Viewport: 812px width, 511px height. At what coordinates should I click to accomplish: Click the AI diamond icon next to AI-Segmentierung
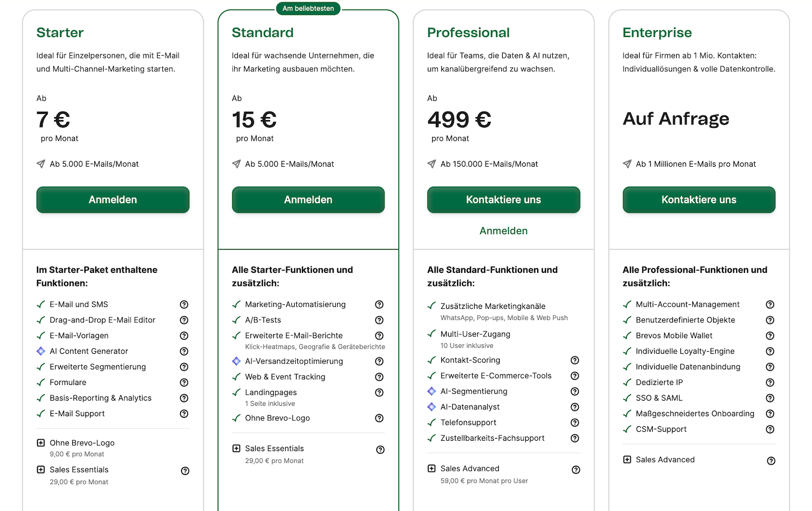pyautogui.click(x=432, y=391)
